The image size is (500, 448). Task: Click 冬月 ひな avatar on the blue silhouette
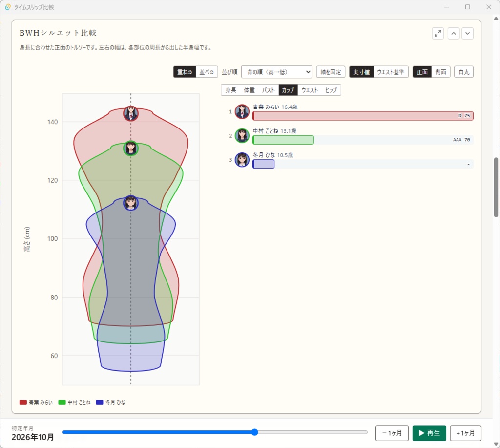point(131,203)
